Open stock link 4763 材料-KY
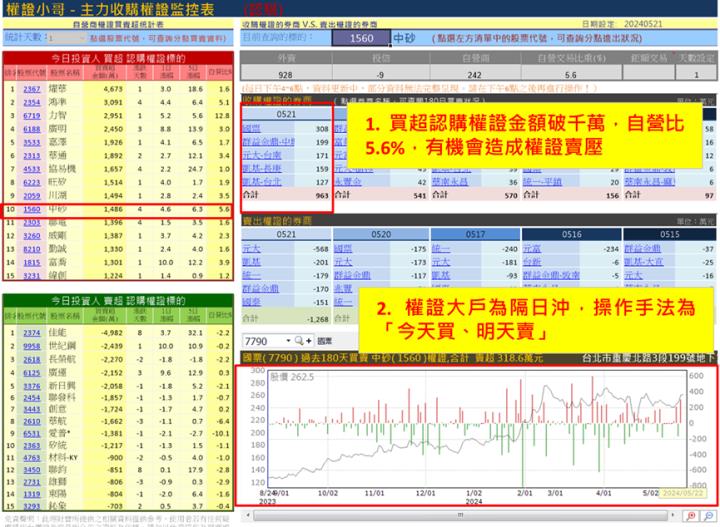The height and width of the screenshot is (527, 720). pos(32,458)
